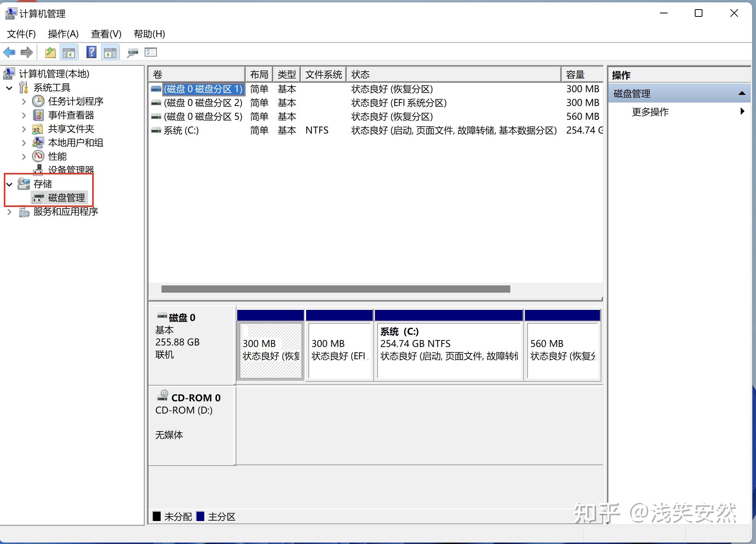The height and width of the screenshot is (544, 756).
Task: Expand the 服务和应用程序 tree node
Action: pyautogui.click(x=9, y=212)
